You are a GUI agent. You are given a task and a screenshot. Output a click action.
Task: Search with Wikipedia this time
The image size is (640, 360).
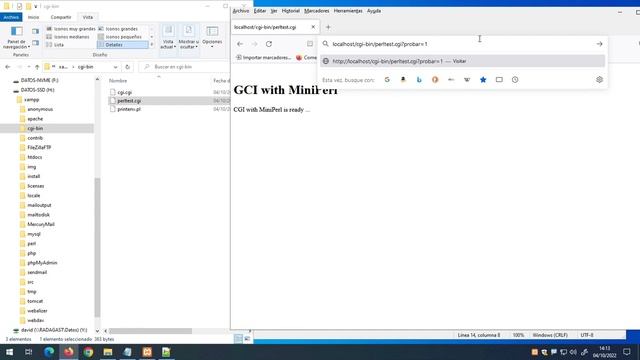click(x=467, y=80)
